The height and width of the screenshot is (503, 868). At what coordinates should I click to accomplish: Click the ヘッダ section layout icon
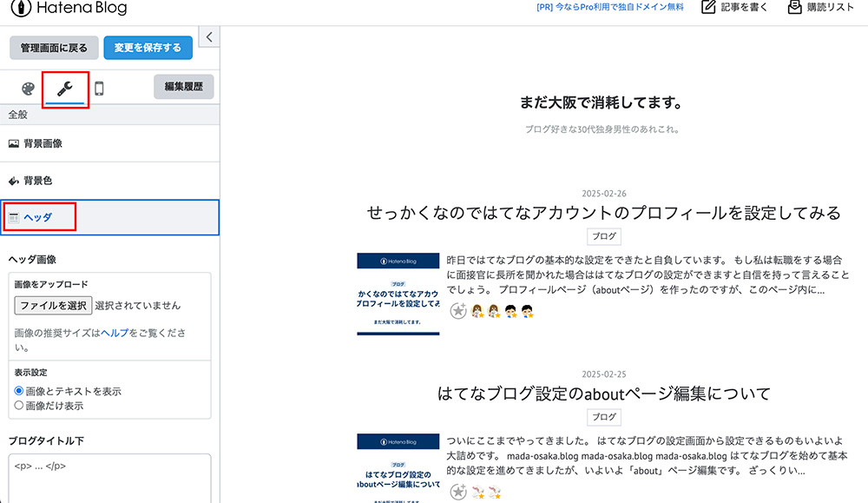pos(14,217)
